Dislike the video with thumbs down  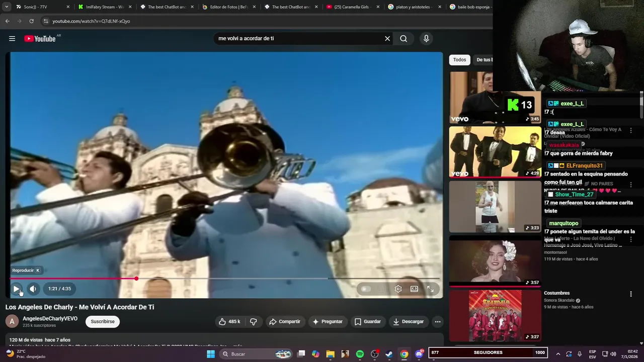click(254, 322)
